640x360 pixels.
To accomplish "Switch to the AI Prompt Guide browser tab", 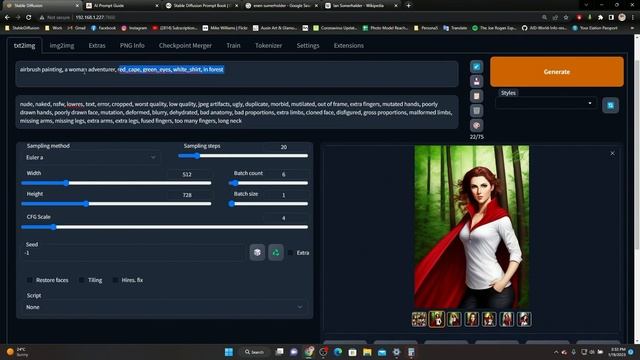I will (121, 5).
